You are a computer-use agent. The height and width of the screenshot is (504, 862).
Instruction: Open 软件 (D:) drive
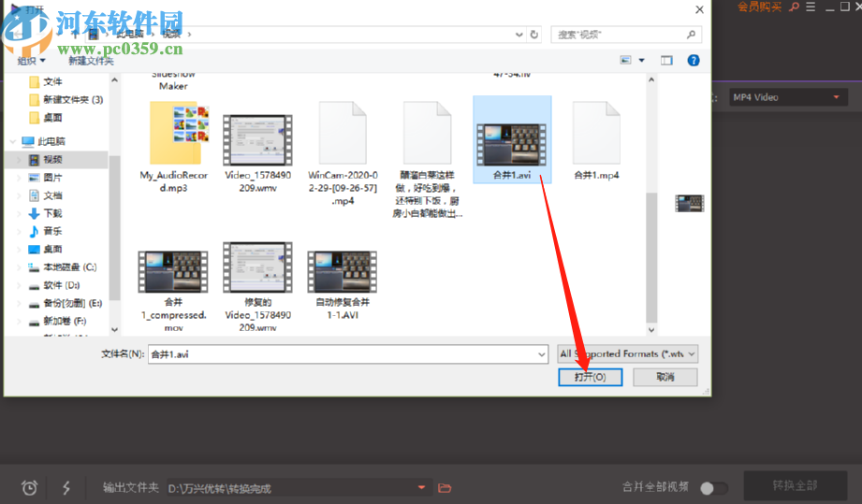coord(55,285)
